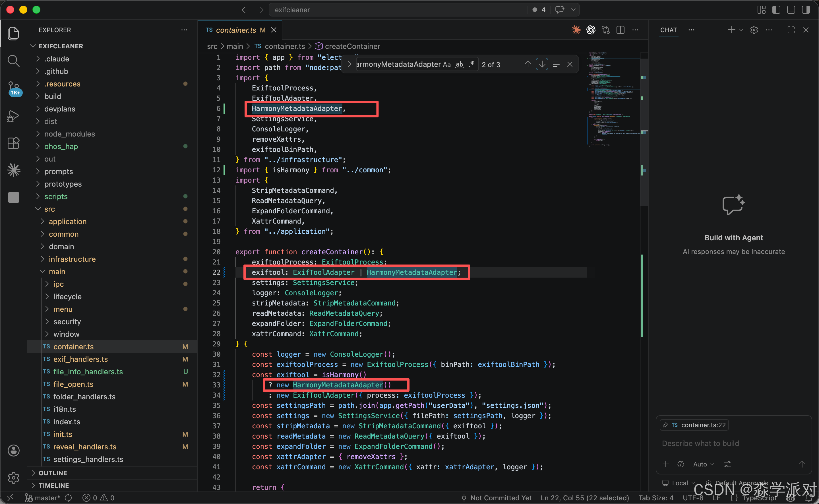This screenshot has height=504, width=819.
Task: Add context with the chat plus button
Action: coord(666,464)
